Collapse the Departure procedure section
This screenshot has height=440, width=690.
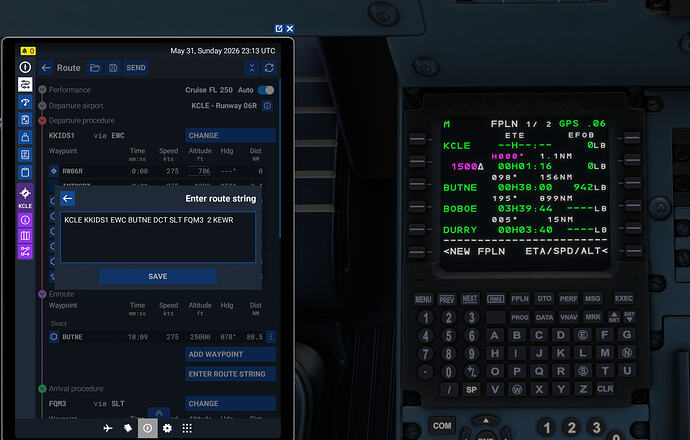click(42, 120)
